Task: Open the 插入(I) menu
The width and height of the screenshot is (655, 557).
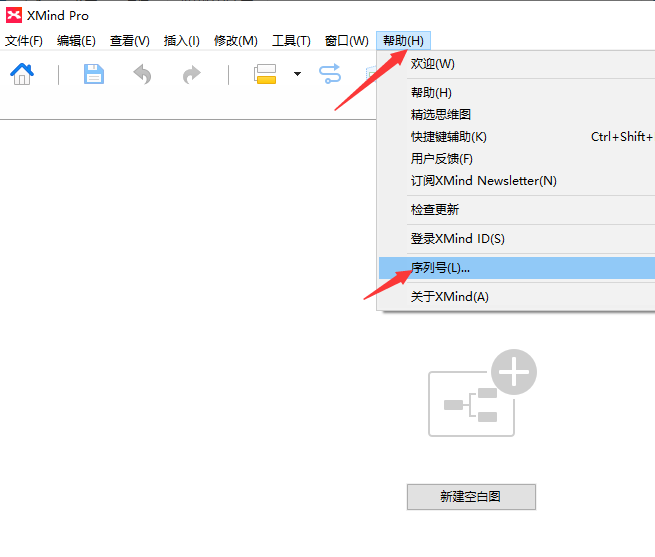Action: (182, 41)
